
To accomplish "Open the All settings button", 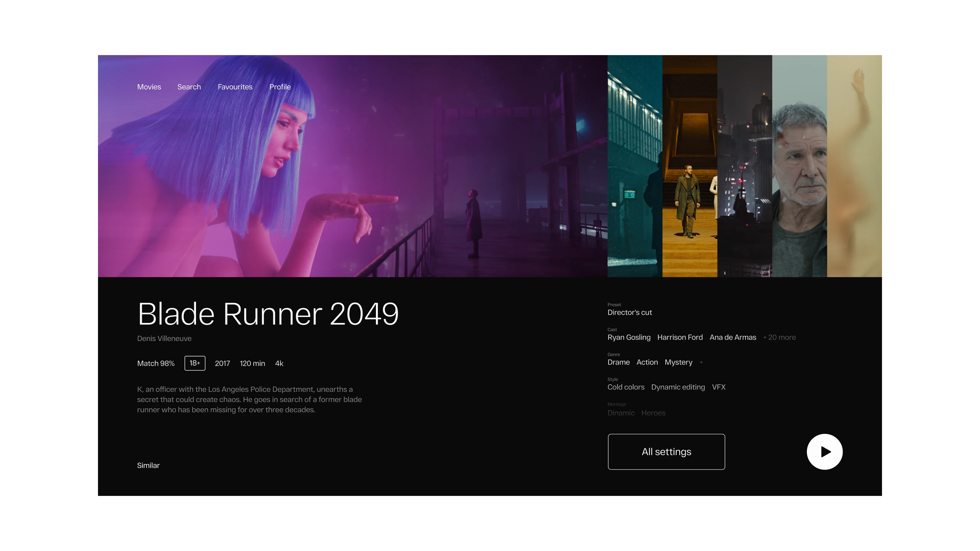I will click(666, 452).
